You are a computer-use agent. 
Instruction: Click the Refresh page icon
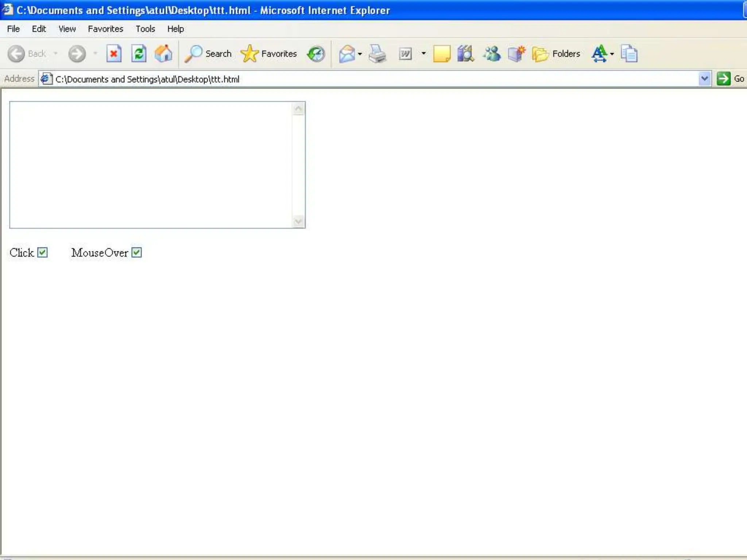139,54
